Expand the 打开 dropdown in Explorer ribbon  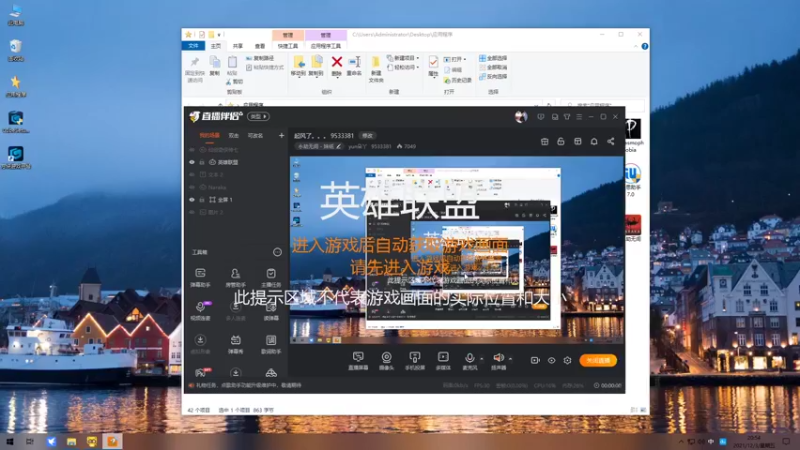[x=464, y=59]
